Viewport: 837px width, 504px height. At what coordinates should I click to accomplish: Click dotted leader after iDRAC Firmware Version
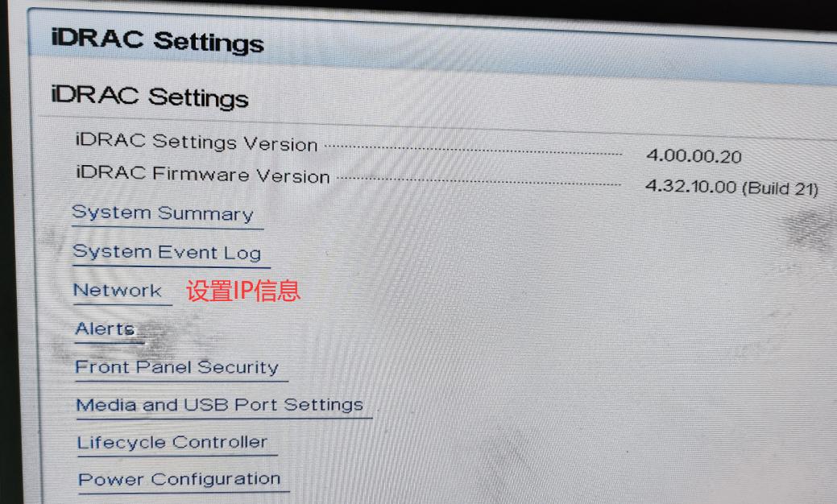479,182
